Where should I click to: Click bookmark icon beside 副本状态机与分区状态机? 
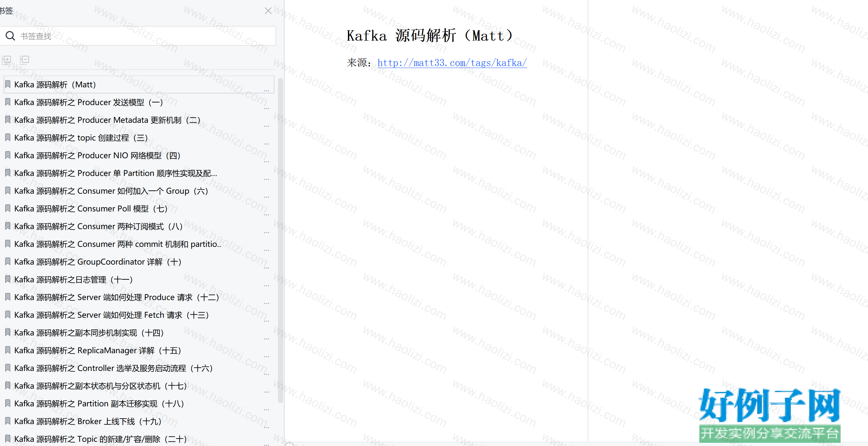click(x=8, y=385)
